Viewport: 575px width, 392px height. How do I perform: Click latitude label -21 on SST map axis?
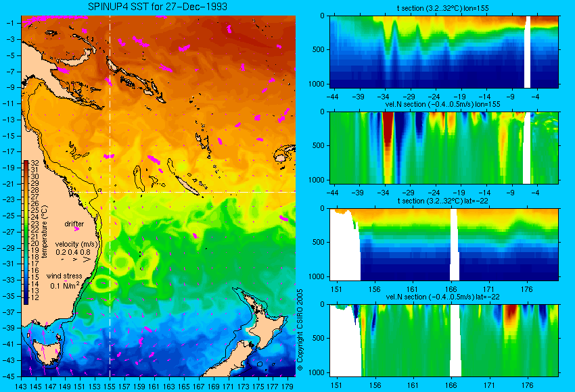click(x=9, y=184)
